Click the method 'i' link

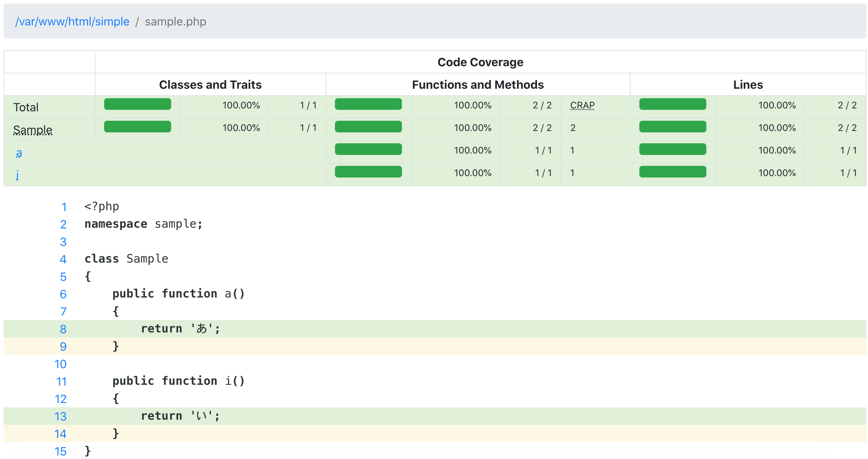[17, 175]
